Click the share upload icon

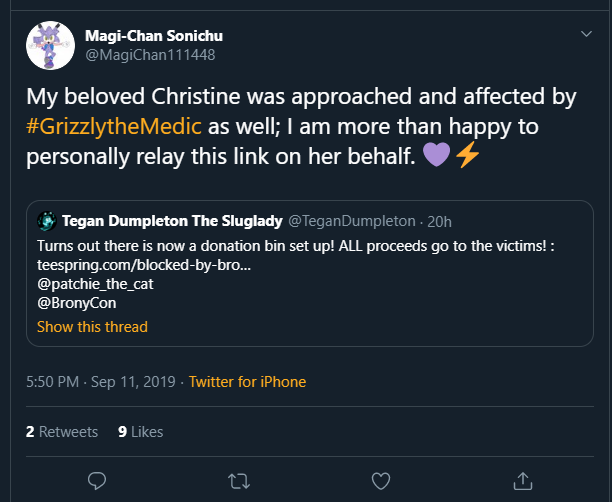point(523,481)
